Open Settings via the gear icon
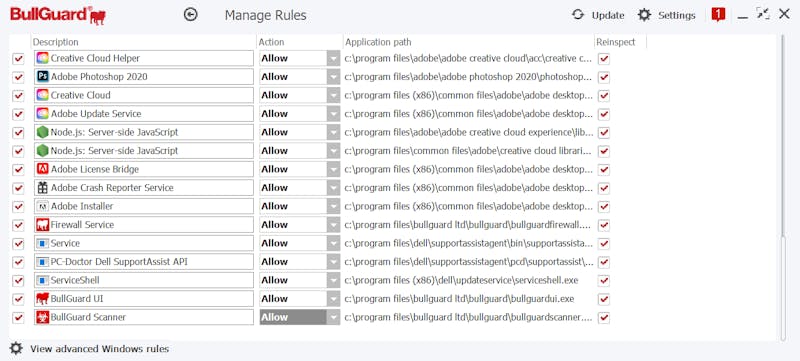 644,15
